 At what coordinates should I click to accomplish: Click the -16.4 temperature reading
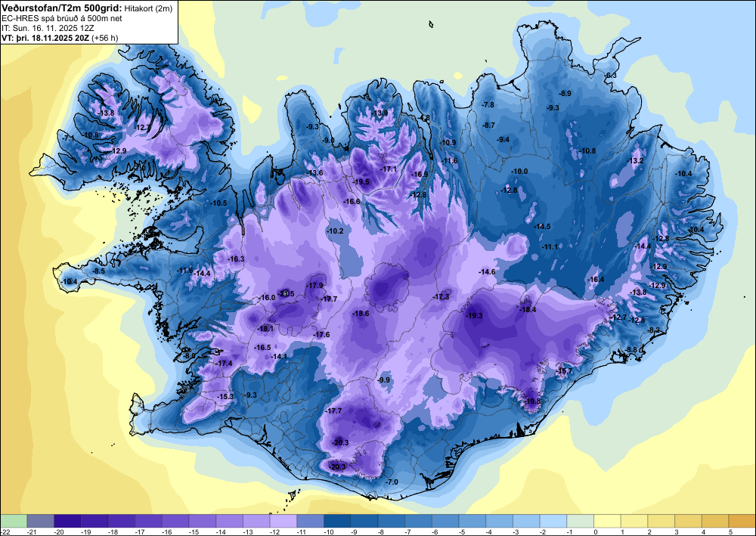596,280
